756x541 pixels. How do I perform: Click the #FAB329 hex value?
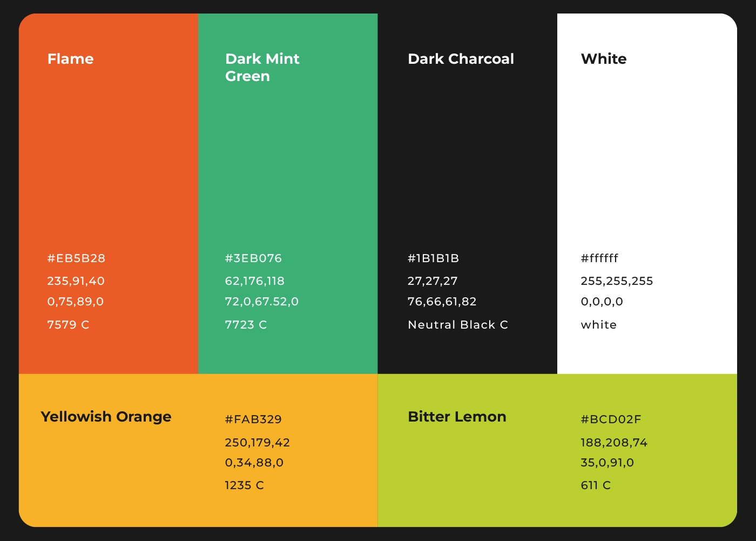click(253, 419)
